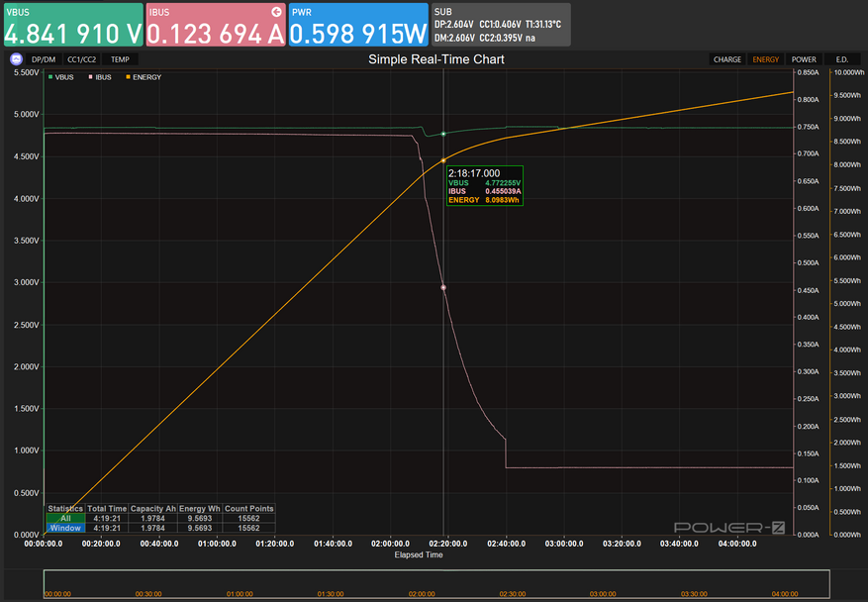Click the PWR power readout panel
Viewport: 868px width, 602px height.
point(359,25)
